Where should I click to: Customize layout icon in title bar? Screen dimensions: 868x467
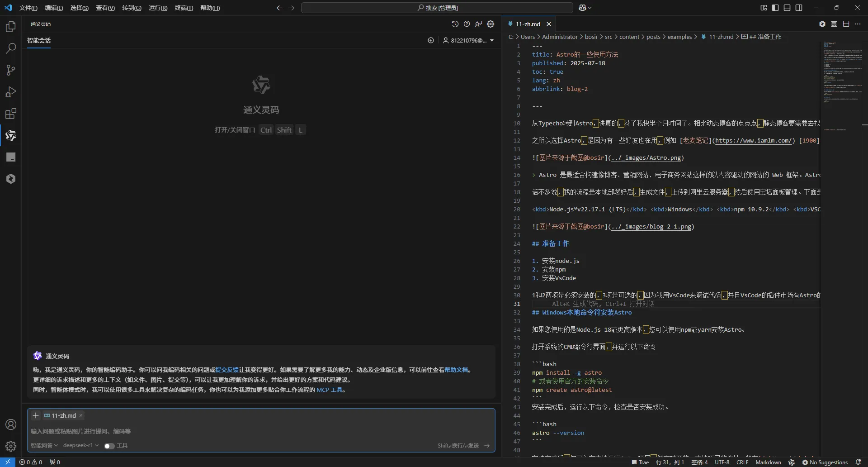764,8
